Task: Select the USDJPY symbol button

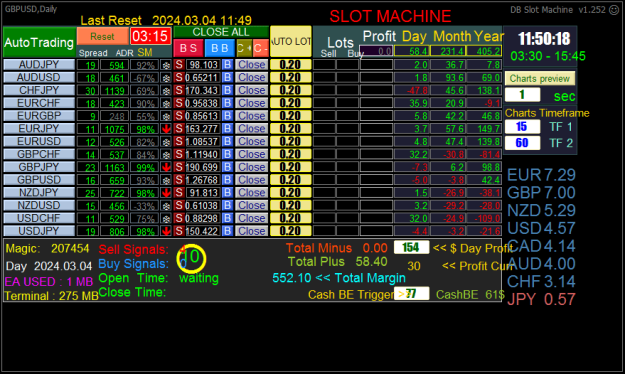Action: pos(39,231)
